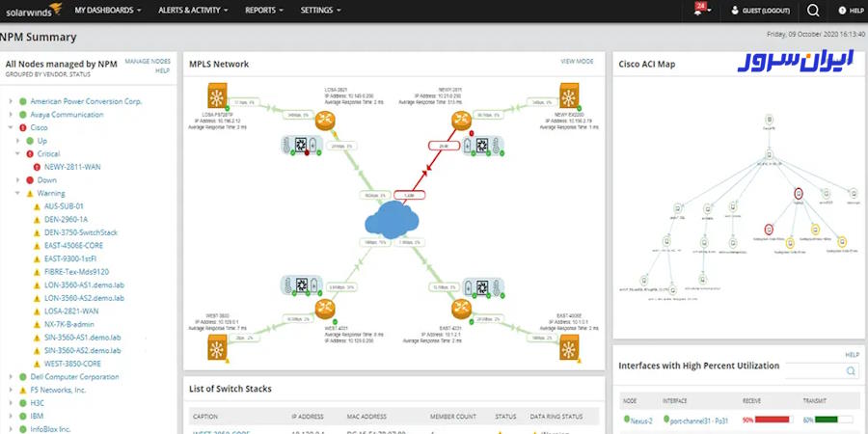
Task: Click the red status icon beside NEWY-2811-WAN
Action: click(x=37, y=167)
